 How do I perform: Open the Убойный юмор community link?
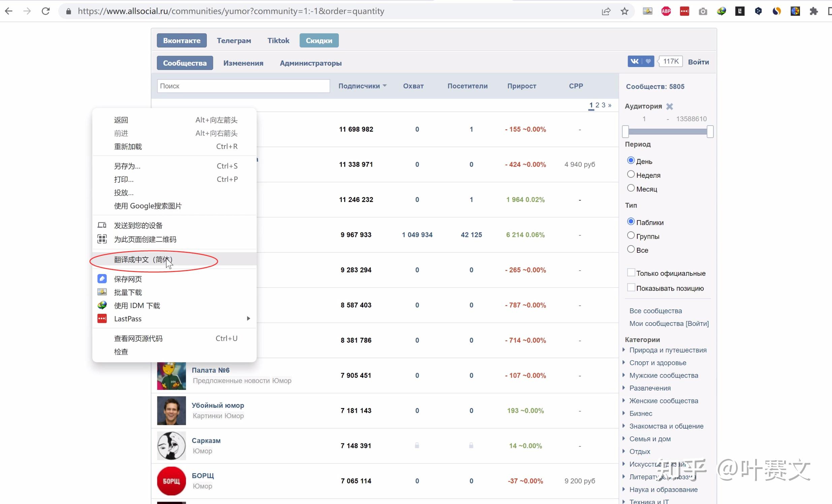point(218,405)
